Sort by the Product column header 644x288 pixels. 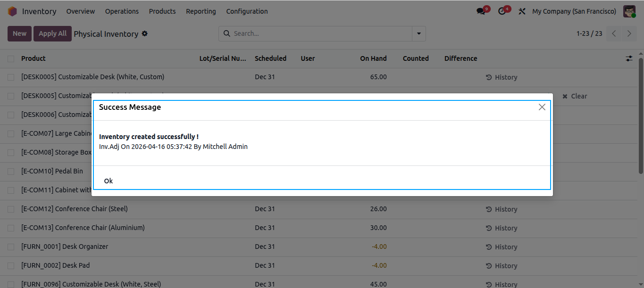click(33, 58)
